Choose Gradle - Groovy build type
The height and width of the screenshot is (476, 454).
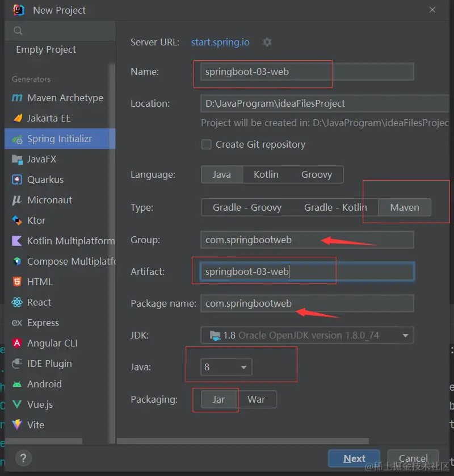point(247,207)
